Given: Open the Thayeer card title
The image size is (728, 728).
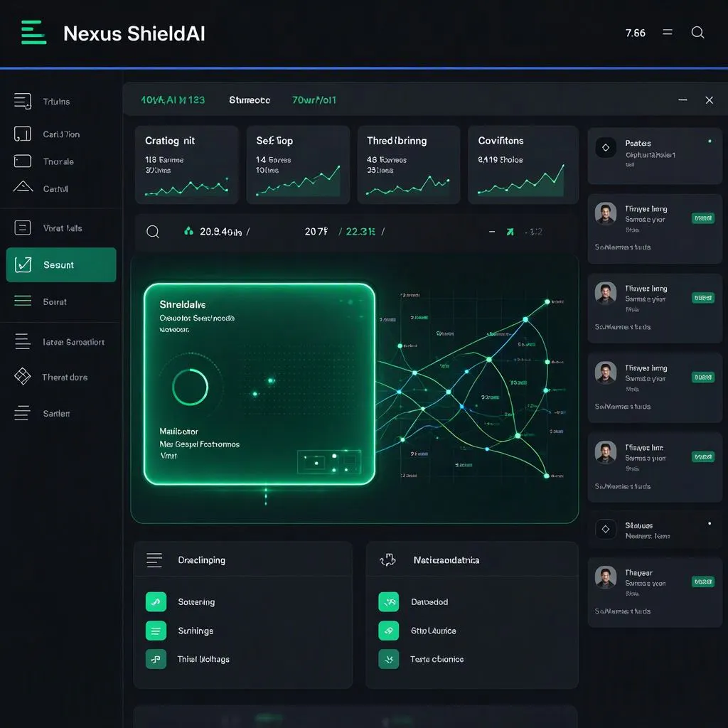Looking at the screenshot, I should (x=638, y=572).
